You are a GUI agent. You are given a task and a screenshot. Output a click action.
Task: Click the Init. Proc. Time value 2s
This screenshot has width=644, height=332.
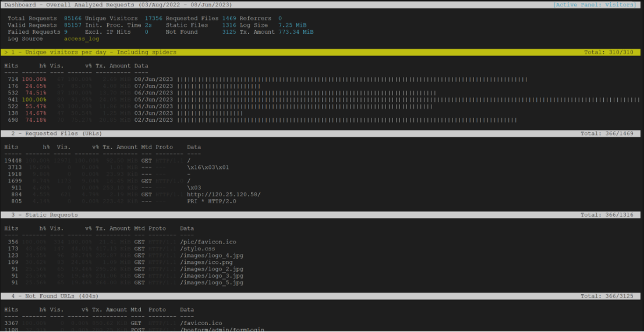[x=148, y=25]
